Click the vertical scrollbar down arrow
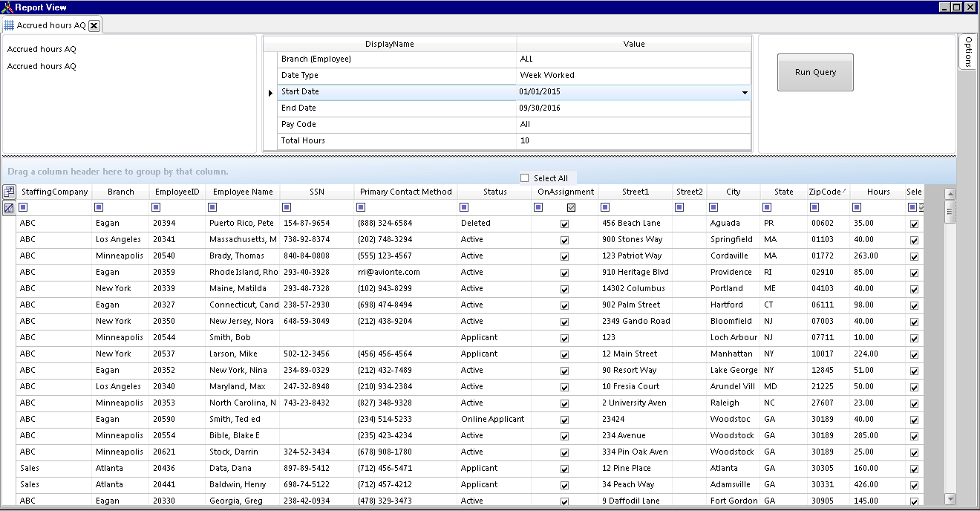The height and width of the screenshot is (511, 980). (x=950, y=499)
